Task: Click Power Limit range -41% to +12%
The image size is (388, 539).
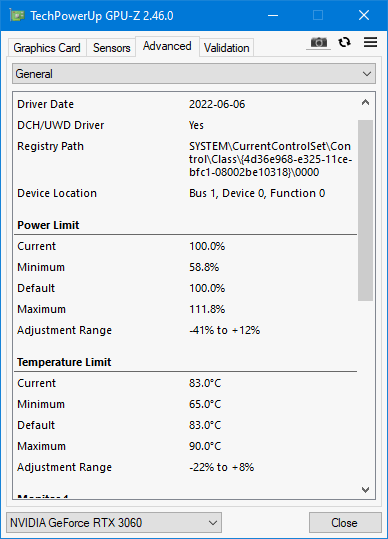Action: tap(225, 330)
